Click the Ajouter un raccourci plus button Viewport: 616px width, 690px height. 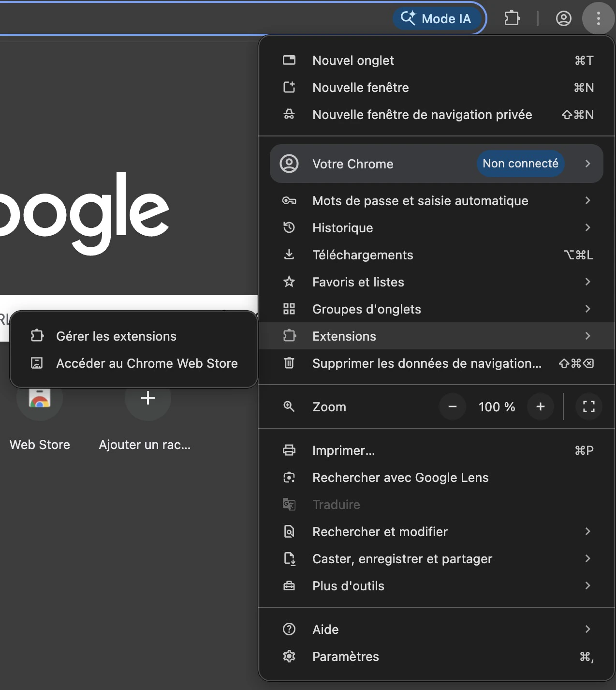click(148, 398)
